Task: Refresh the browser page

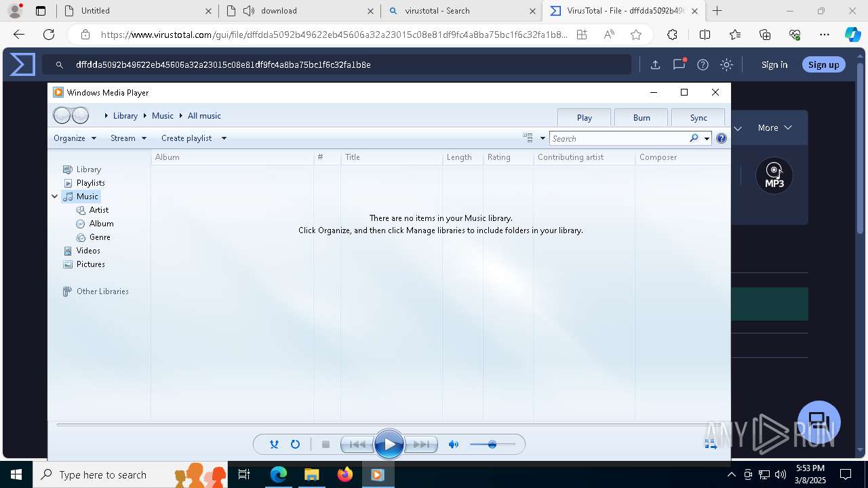Action: (x=49, y=35)
